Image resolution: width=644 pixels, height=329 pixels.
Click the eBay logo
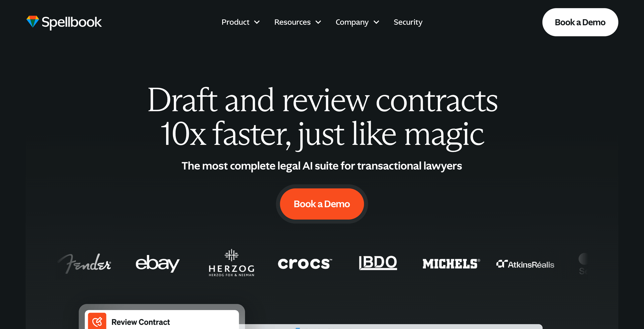coord(157,263)
